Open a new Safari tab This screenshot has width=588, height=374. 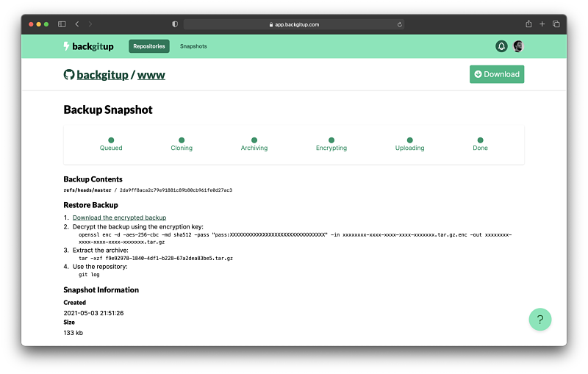[x=542, y=24]
